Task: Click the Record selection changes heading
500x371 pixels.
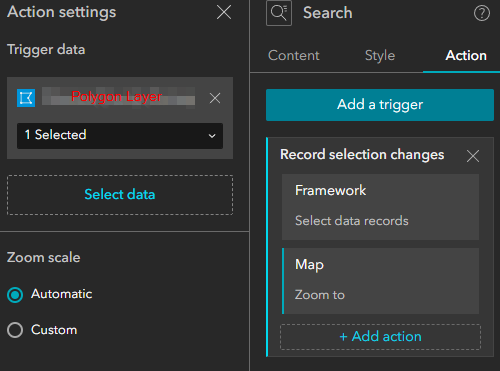Action: pos(362,155)
